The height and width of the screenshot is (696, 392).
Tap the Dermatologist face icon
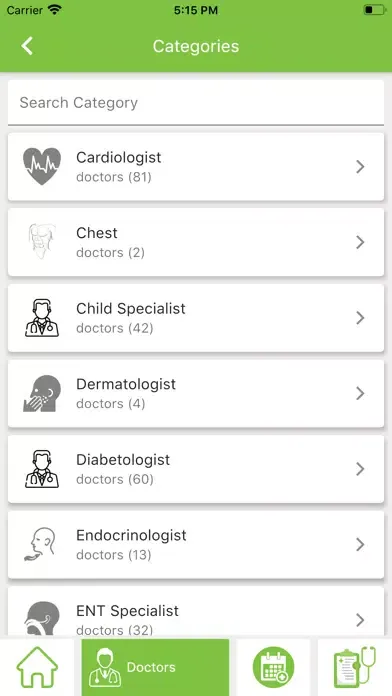pyautogui.click(x=42, y=393)
